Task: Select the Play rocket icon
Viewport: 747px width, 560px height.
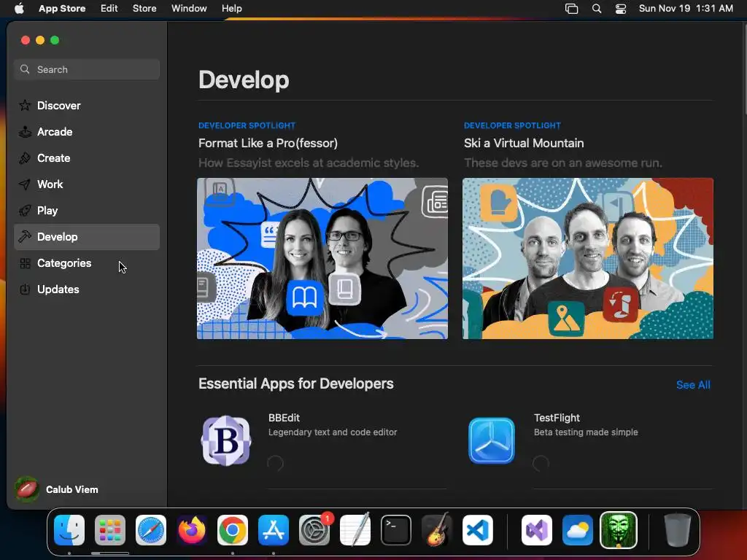Action: 25,210
